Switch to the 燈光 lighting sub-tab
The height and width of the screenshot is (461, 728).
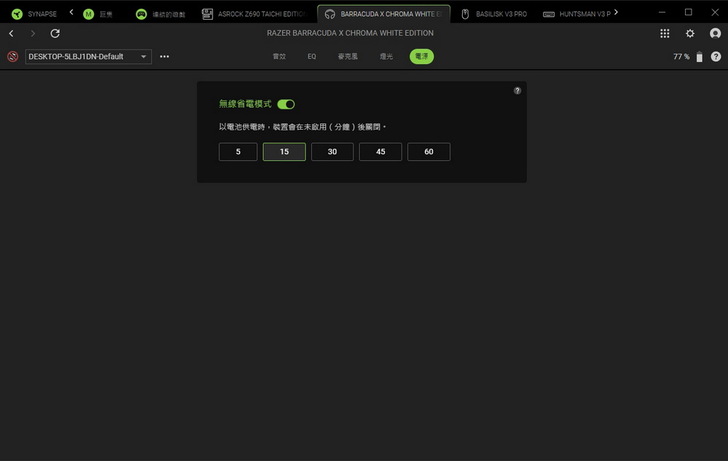pyautogui.click(x=386, y=57)
